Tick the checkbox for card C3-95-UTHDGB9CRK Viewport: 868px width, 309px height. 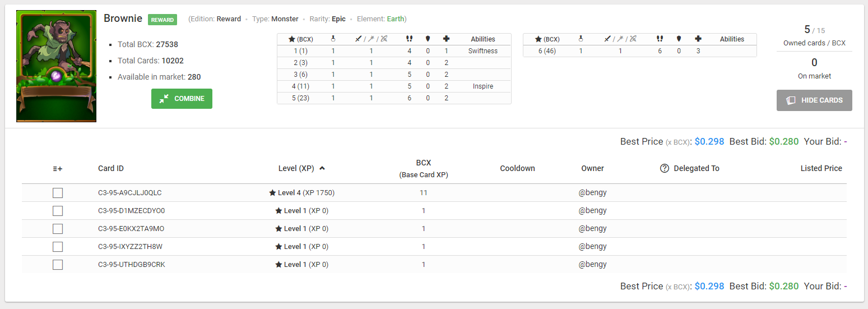coord(58,265)
